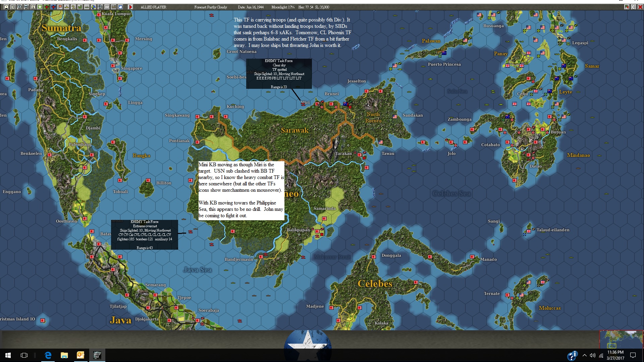Click the Palembang city label
This screenshot has width=644, height=362.
(80, 144)
